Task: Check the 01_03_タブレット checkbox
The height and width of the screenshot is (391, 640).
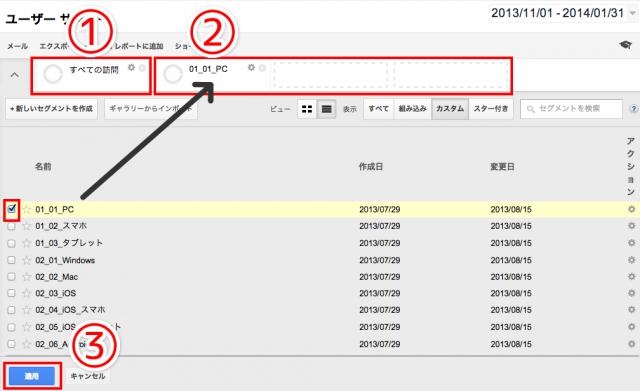Action: pos(11,243)
